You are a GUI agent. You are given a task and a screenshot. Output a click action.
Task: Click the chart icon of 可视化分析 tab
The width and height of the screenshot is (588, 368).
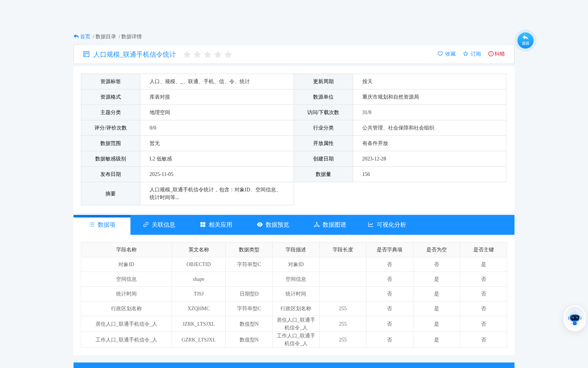371,224
